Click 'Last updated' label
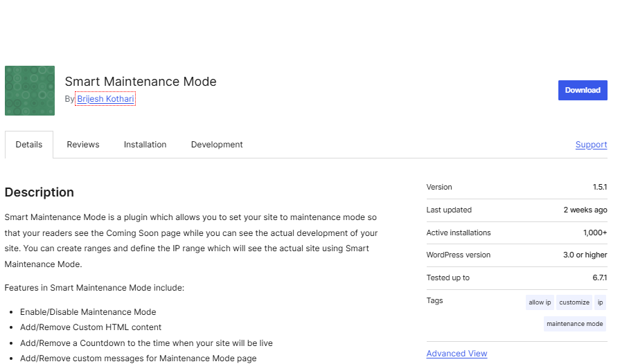The height and width of the screenshot is (364, 620). tap(449, 210)
